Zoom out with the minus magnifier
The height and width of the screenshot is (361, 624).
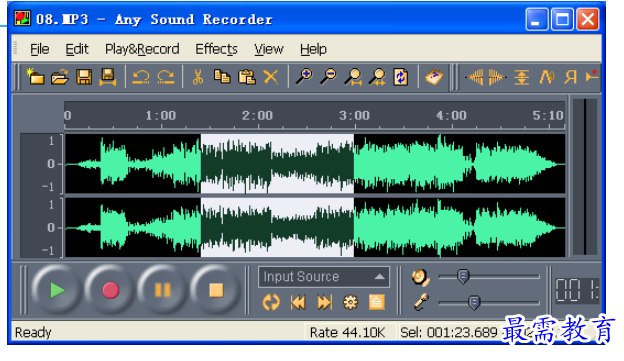[x=329, y=77]
